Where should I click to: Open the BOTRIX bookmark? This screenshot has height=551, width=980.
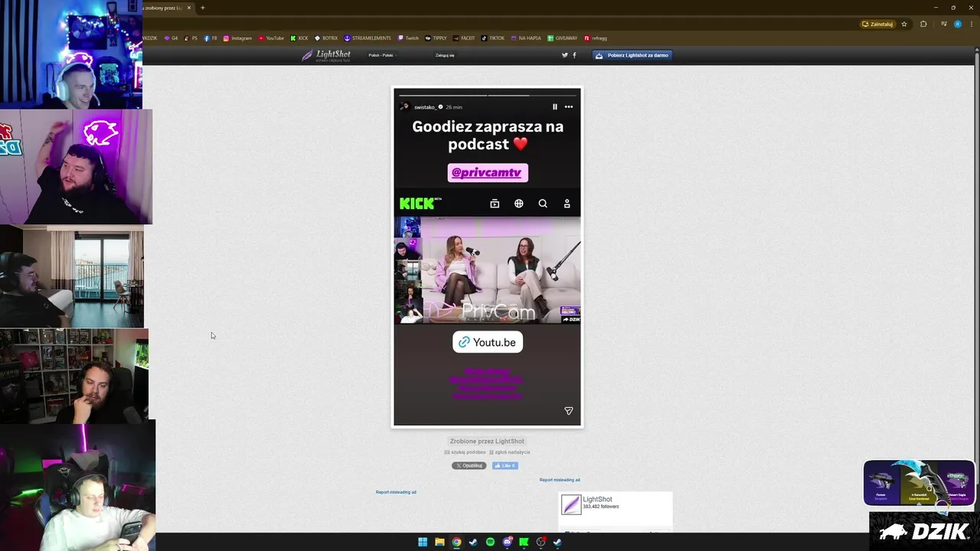[326, 38]
